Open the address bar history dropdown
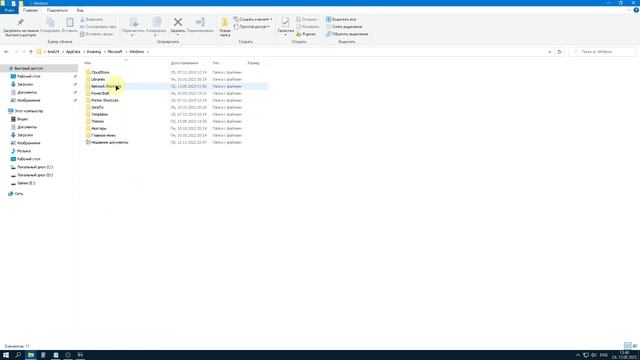 coord(549,52)
